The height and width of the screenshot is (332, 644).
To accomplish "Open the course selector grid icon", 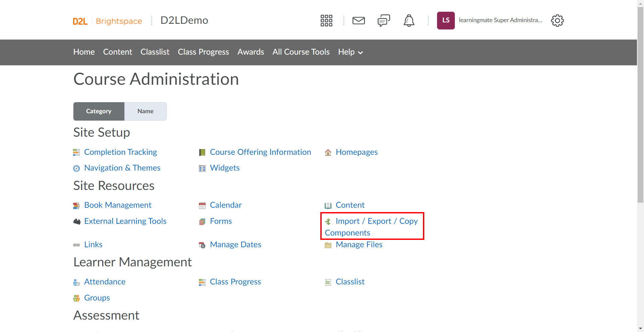I will point(326,20).
